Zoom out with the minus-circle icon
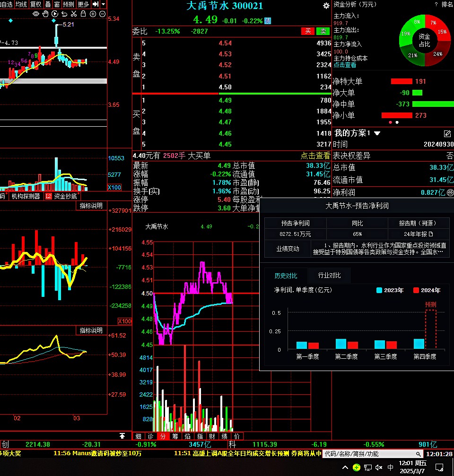454x476 pixels. (102, 14)
